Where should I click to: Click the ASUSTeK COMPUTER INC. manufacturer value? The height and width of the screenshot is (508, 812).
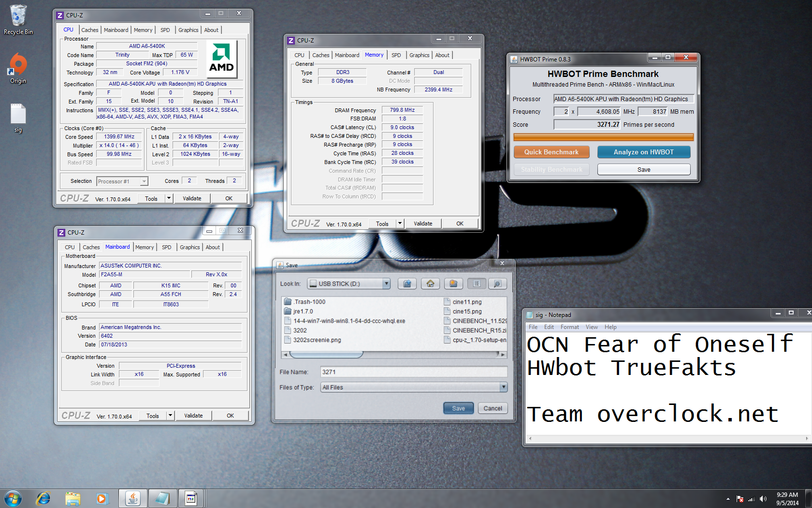(170, 266)
